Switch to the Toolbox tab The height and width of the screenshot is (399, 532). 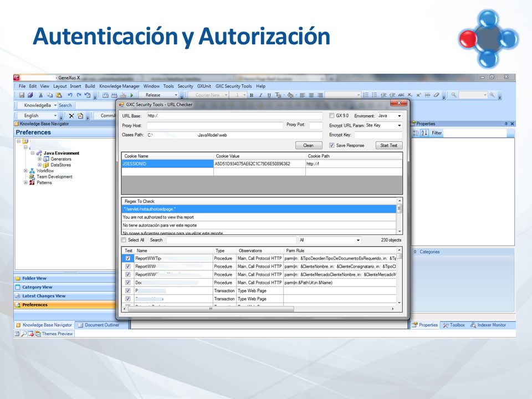tap(454, 325)
